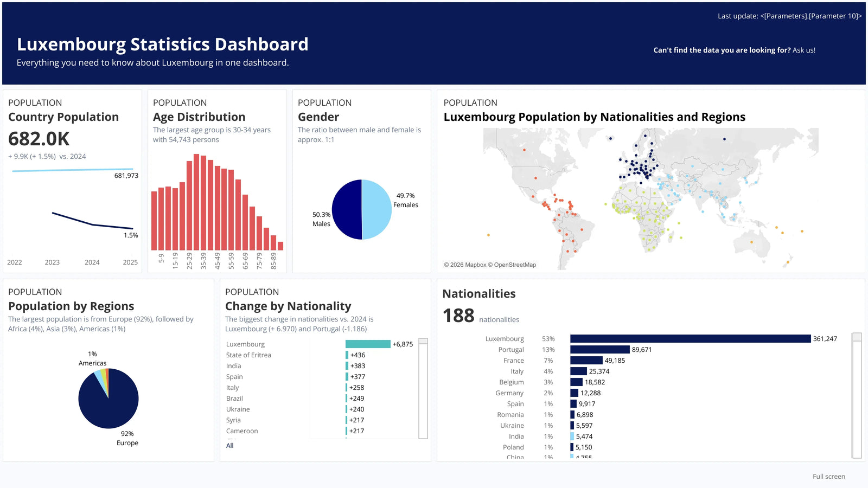Click the dark blue growth rate line

(92, 221)
